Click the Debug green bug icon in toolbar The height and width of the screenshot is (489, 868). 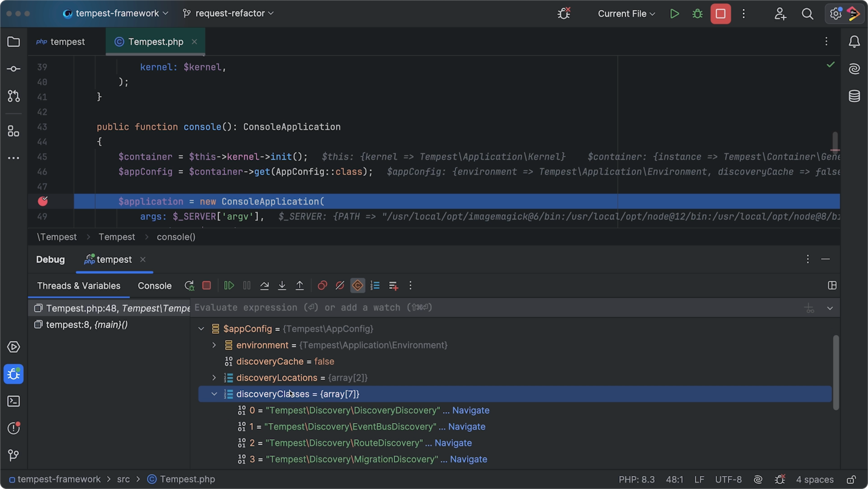click(x=697, y=14)
